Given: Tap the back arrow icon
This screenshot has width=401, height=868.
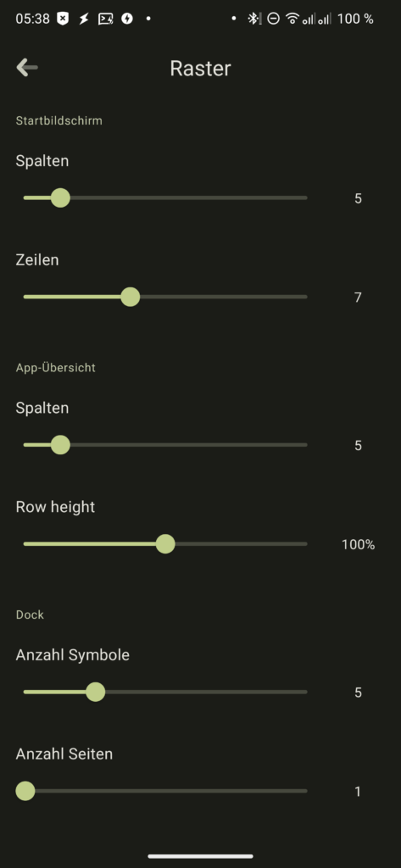Looking at the screenshot, I should (27, 68).
